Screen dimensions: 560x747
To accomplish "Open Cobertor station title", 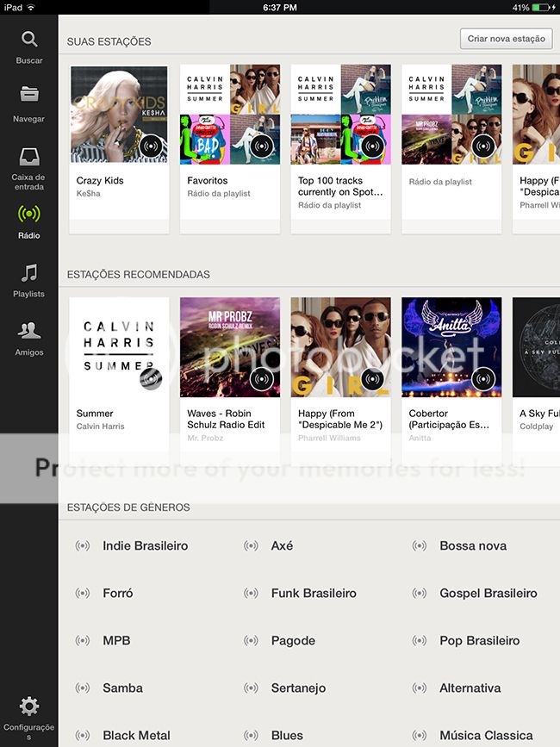I will pos(449,420).
